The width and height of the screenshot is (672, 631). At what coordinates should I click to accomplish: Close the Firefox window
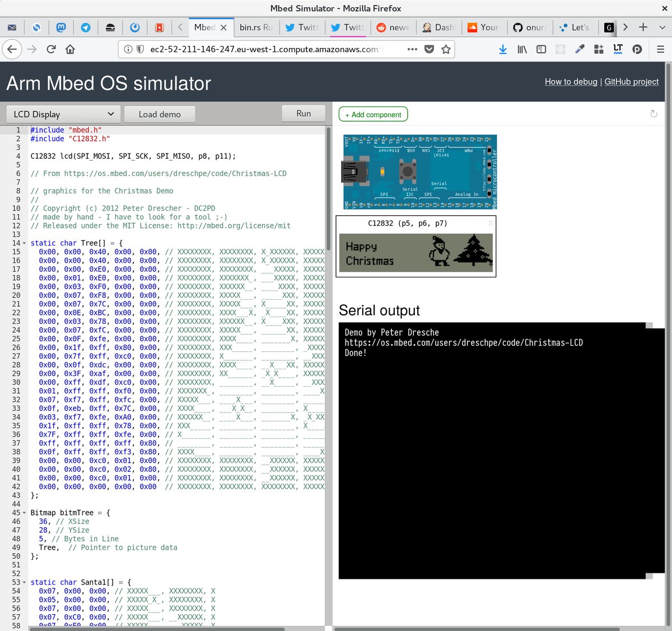664,8
